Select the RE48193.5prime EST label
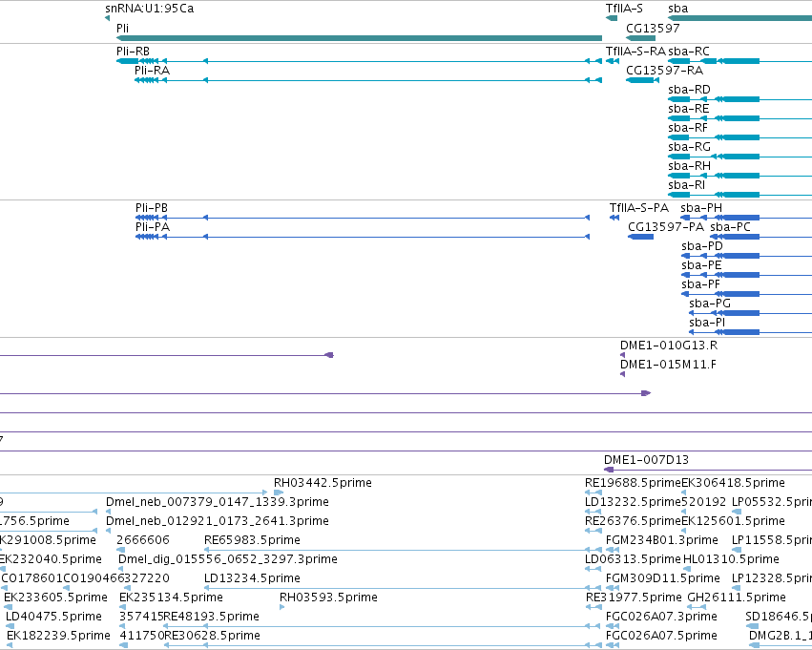The height and width of the screenshot is (650, 812). (x=211, y=618)
